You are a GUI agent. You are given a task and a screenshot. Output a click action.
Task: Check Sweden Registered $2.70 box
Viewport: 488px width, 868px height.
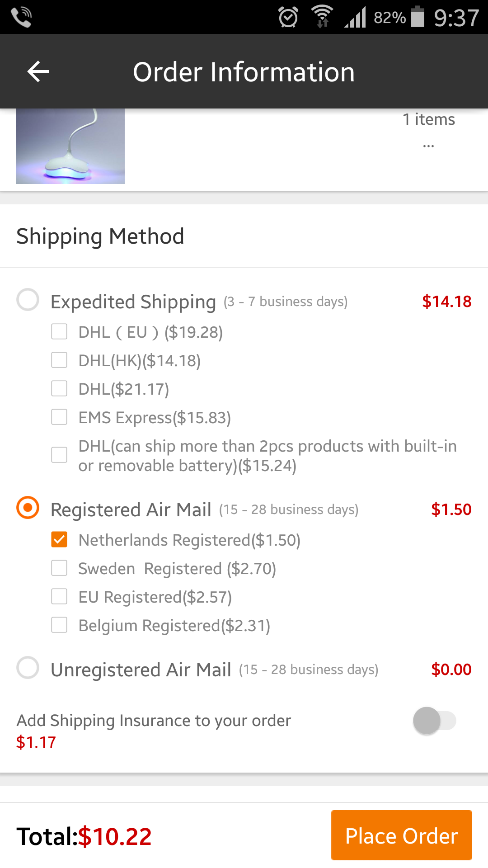pyautogui.click(x=59, y=568)
